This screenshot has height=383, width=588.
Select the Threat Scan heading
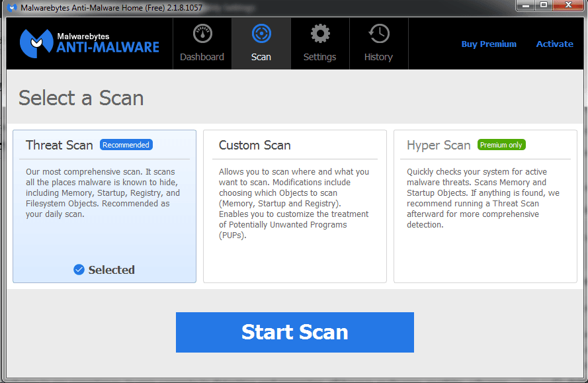[x=60, y=145]
